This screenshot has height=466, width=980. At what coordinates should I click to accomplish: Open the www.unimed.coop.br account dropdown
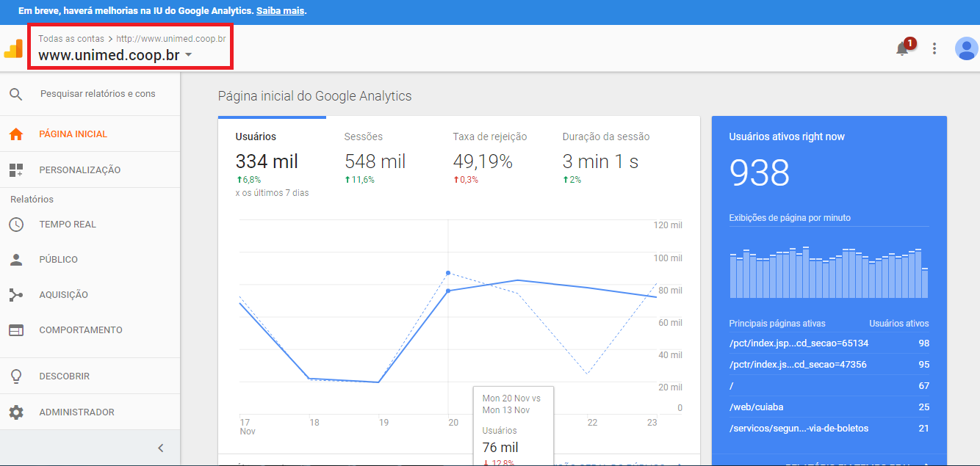click(x=115, y=55)
